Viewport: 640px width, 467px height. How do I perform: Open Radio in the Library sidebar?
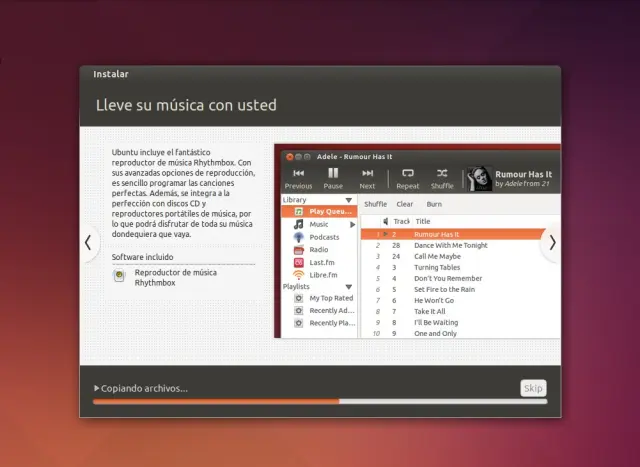[319, 250]
